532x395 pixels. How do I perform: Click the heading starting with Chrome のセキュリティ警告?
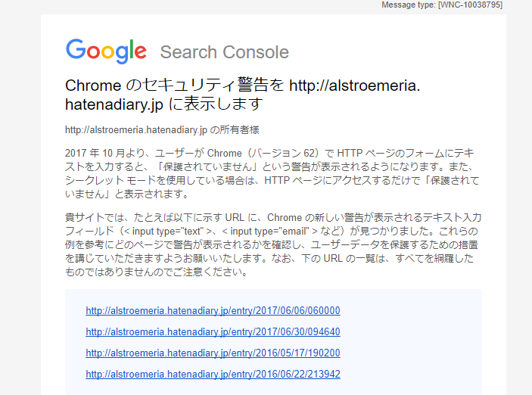[x=243, y=95]
